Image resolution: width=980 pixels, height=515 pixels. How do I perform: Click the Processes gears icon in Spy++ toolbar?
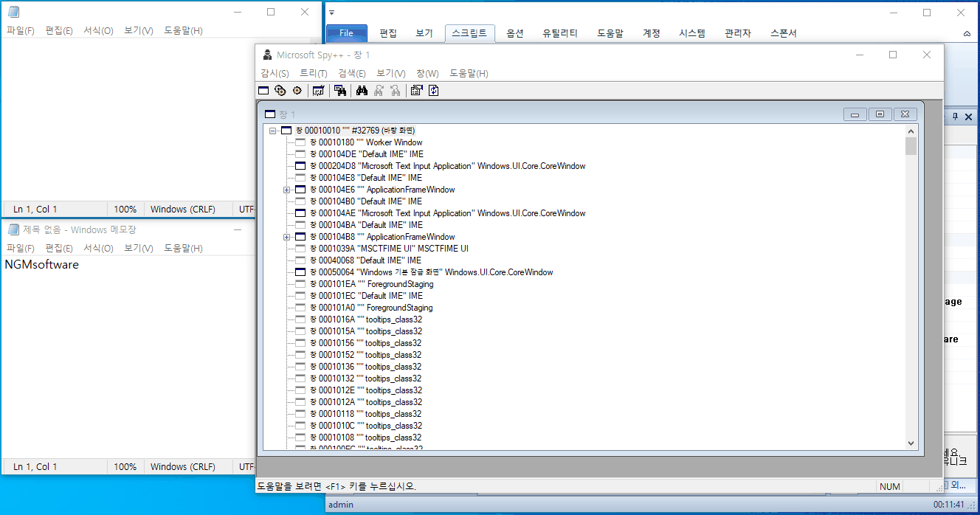[x=280, y=90]
